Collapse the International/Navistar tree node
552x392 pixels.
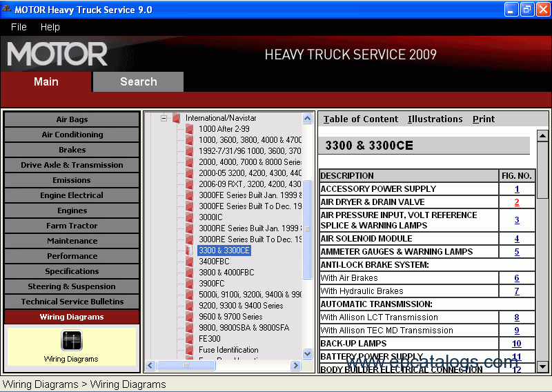pos(164,118)
